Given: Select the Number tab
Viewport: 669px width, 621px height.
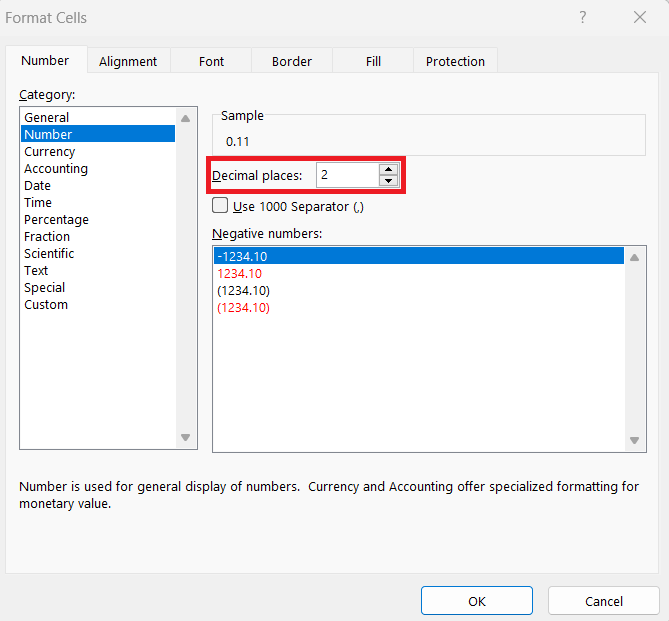Looking at the screenshot, I should coord(45,60).
